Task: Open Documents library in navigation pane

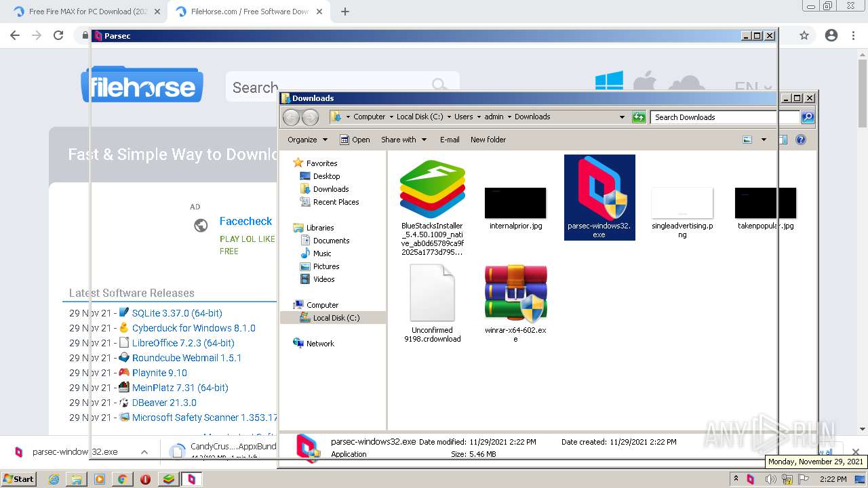Action: pos(331,241)
